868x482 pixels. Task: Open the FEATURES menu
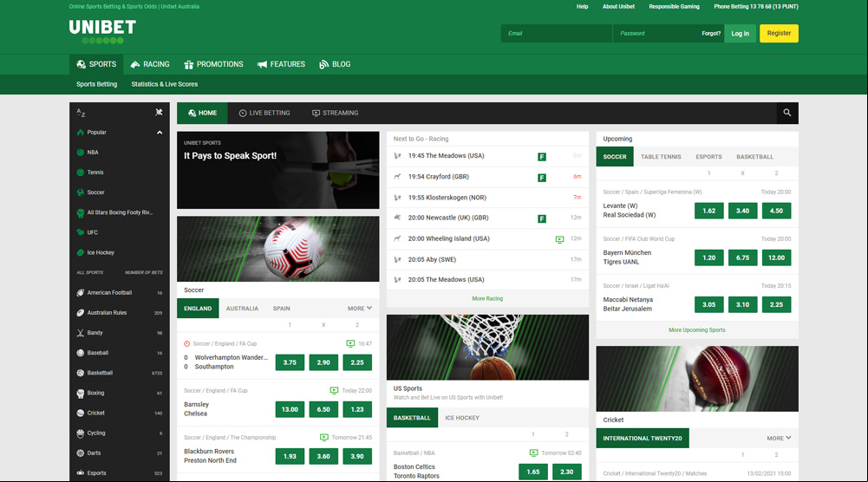click(281, 64)
